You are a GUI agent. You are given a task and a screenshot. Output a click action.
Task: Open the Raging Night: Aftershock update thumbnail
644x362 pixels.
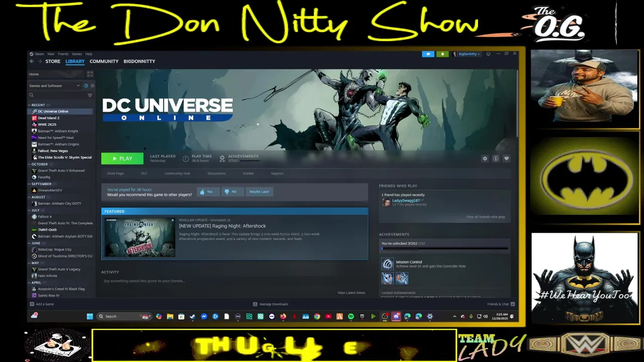click(x=140, y=237)
